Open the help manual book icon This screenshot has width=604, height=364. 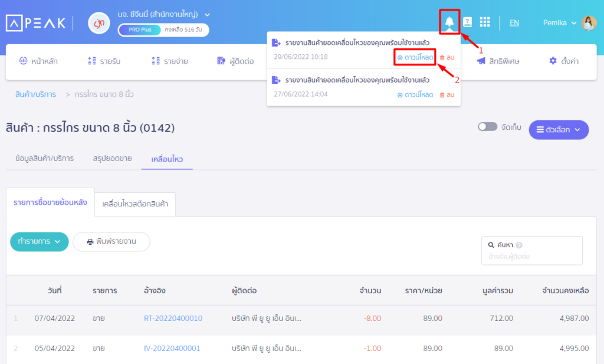tap(467, 22)
